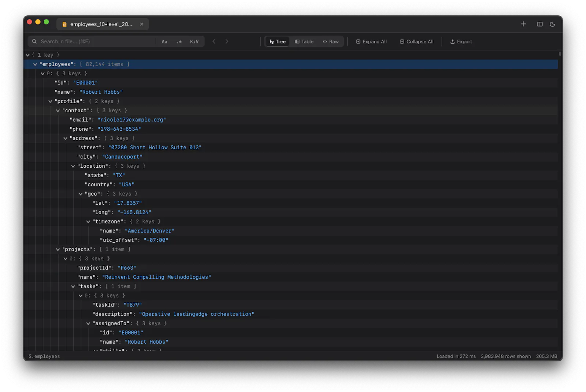The height and width of the screenshot is (392, 586).
Task: Collapse the "location" node
Action: tap(73, 166)
